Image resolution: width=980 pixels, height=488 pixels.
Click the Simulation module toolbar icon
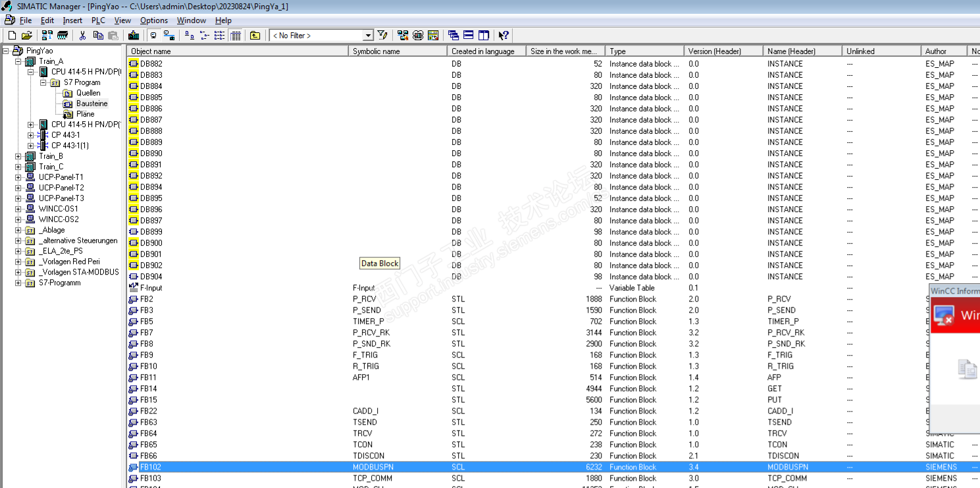(418, 36)
